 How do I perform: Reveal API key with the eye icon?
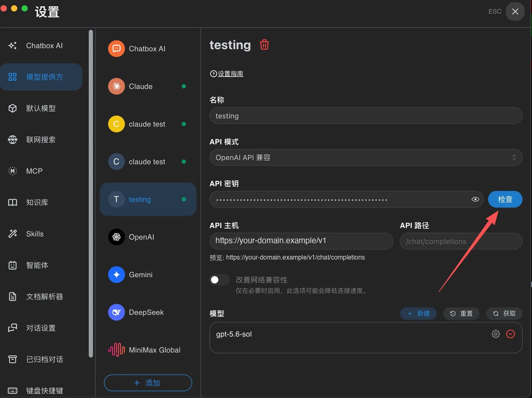[475, 199]
